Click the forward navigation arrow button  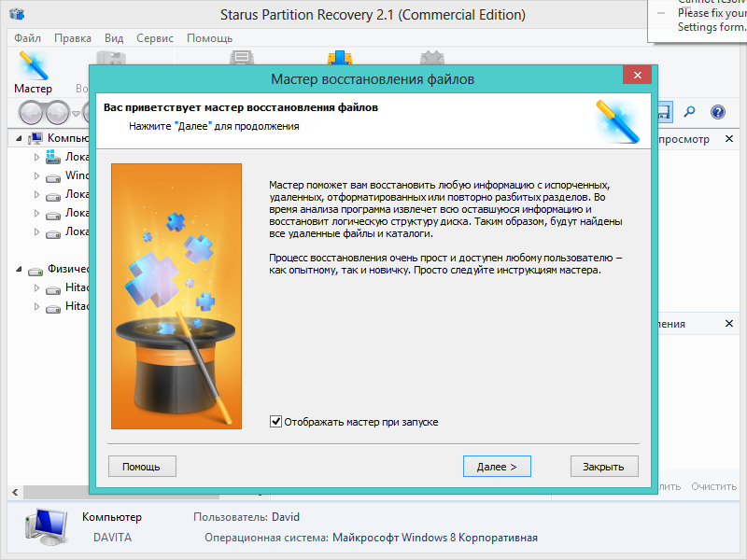click(x=58, y=113)
